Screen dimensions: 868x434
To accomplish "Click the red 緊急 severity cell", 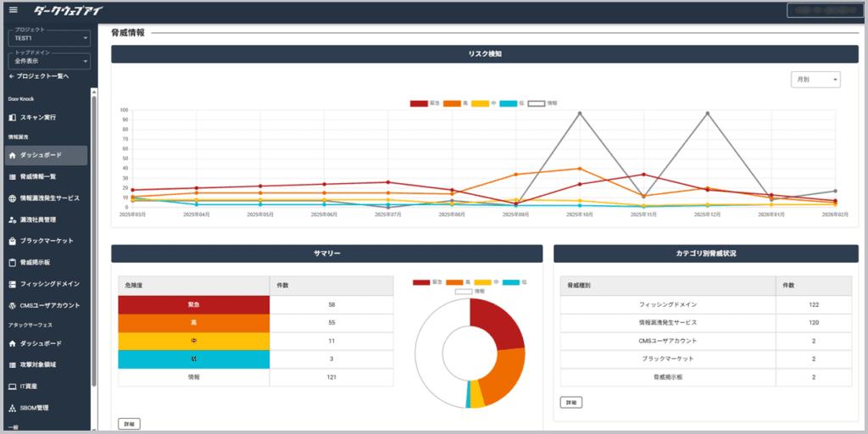I will click(194, 303).
